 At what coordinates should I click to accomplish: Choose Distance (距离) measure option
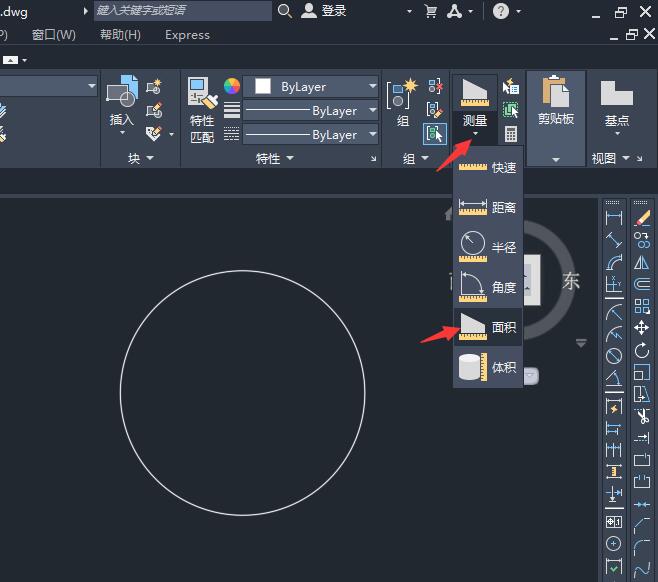[x=488, y=207]
